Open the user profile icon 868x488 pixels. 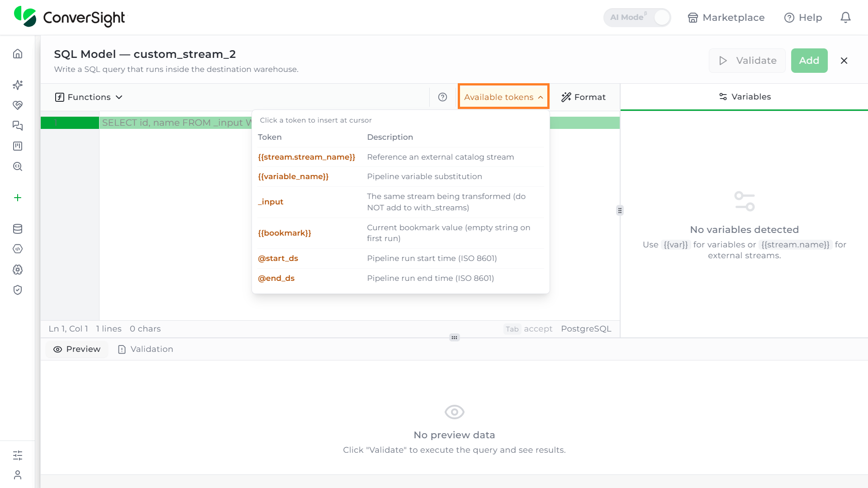point(18,475)
